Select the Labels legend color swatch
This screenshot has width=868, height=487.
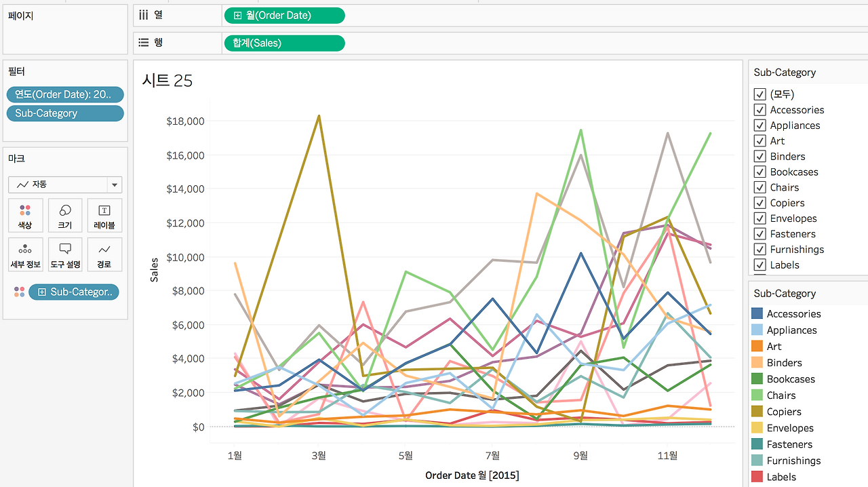coord(757,477)
